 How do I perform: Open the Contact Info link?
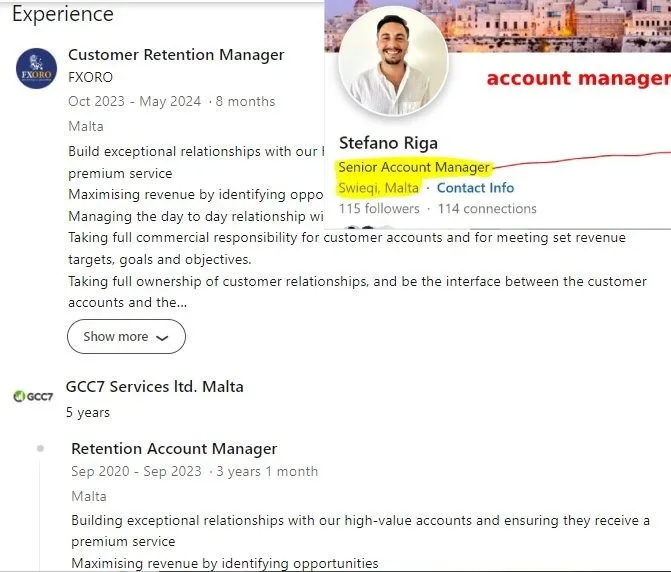475,188
